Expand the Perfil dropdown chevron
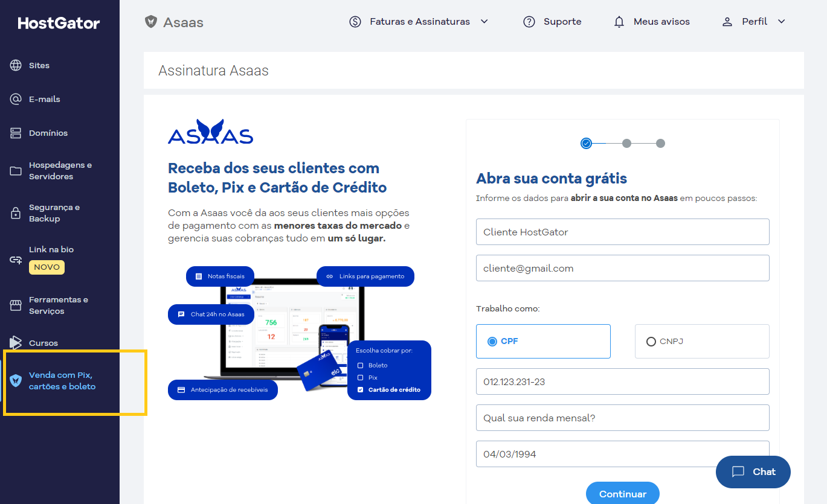 (x=781, y=22)
